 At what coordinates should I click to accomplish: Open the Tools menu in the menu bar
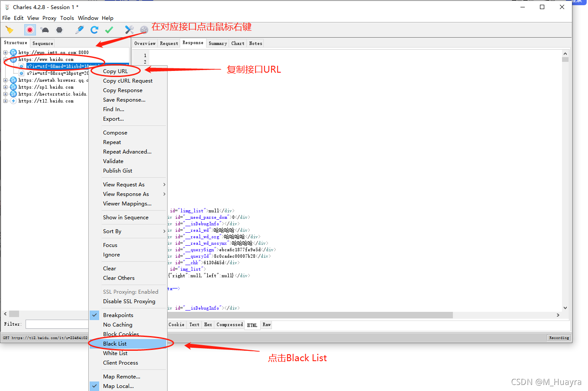tap(67, 18)
